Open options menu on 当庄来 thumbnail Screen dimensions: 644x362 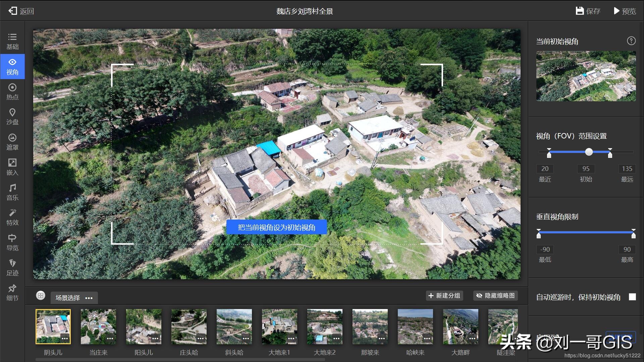110,339
